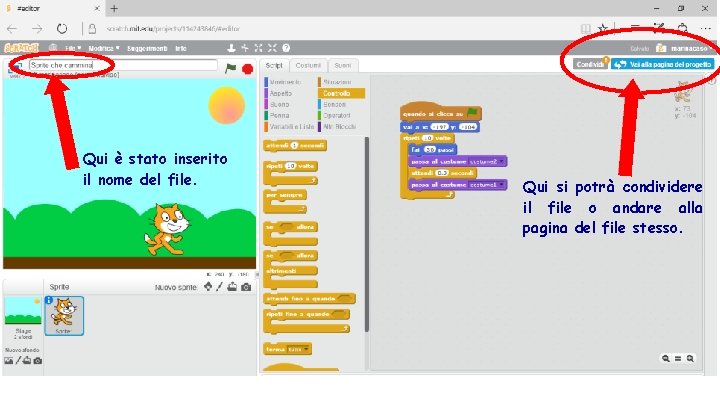720x405 pixels.
Task: Select the Controllo block category
Action: (x=341, y=93)
